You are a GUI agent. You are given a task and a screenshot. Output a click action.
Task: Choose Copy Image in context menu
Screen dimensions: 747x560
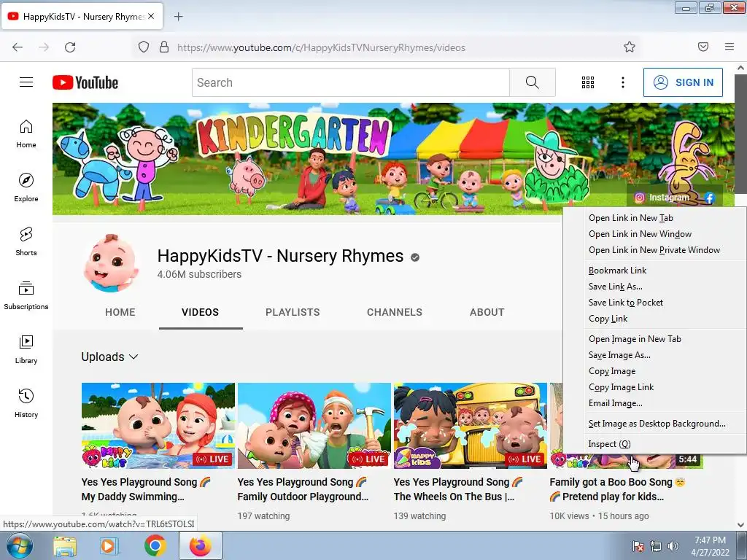tap(654, 371)
